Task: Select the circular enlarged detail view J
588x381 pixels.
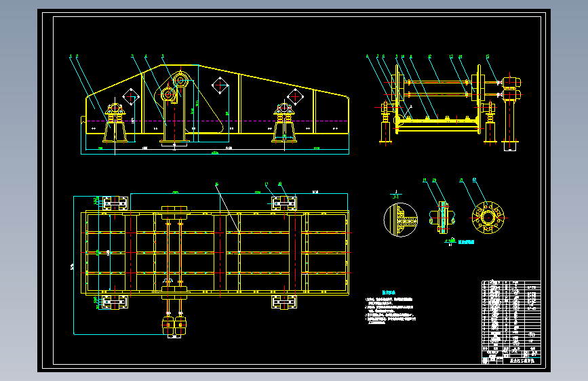Action: pos(401,220)
